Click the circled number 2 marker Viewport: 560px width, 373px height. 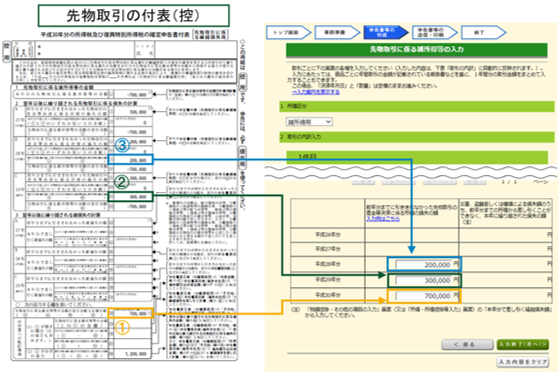[121, 182]
